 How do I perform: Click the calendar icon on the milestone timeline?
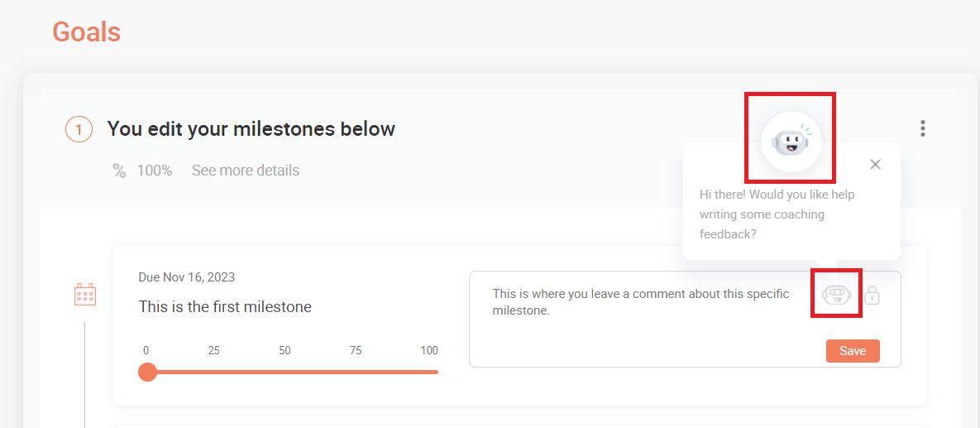[85, 294]
